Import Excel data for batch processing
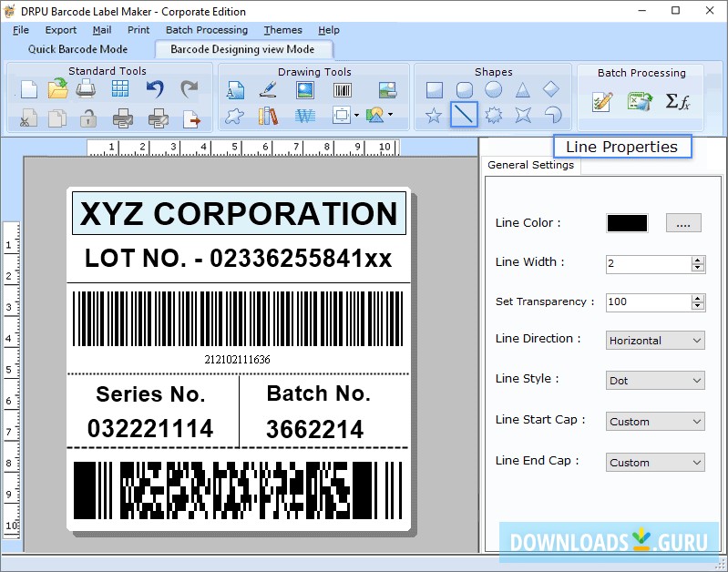The height and width of the screenshot is (572, 728). click(640, 101)
